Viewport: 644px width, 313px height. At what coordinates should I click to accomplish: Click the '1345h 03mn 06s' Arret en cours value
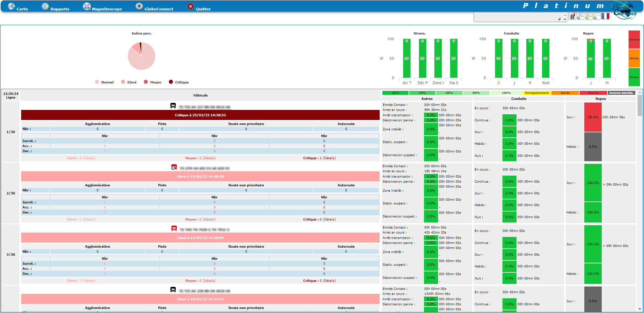pos(437,294)
